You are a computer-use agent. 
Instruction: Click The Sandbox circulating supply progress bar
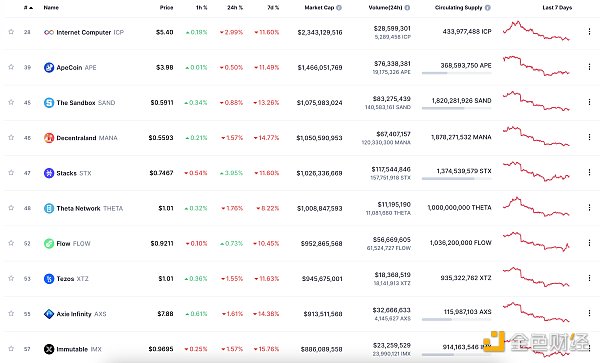coord(457,108)
